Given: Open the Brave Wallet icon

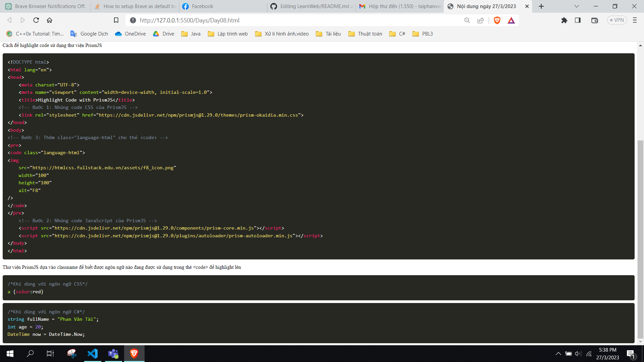Looking at the screenshot, I should 595,20.
